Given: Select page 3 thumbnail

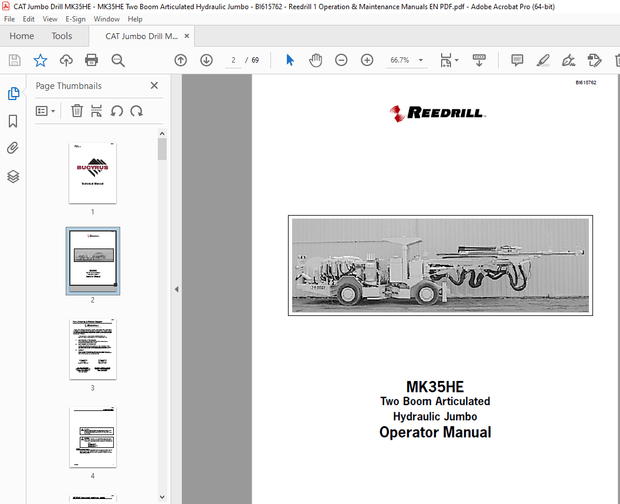Looking at the screenshot, I should click(x=93, y=349).
